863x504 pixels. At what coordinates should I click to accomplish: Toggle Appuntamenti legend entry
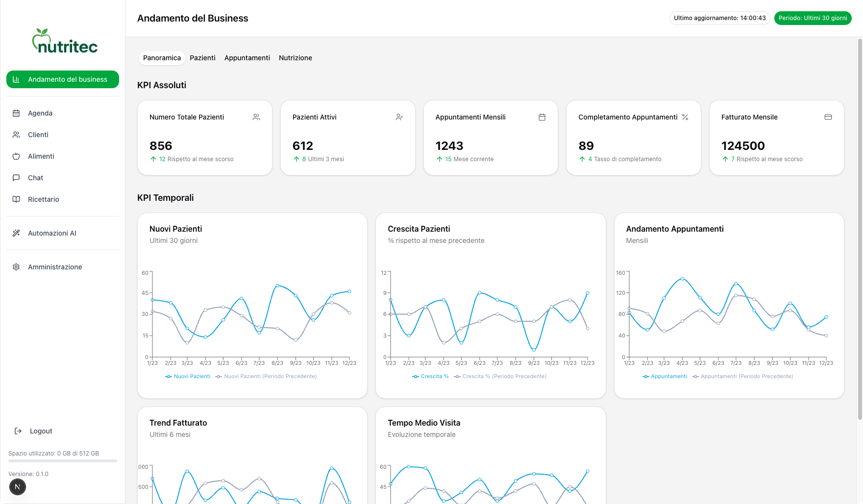tap(665, 376)
